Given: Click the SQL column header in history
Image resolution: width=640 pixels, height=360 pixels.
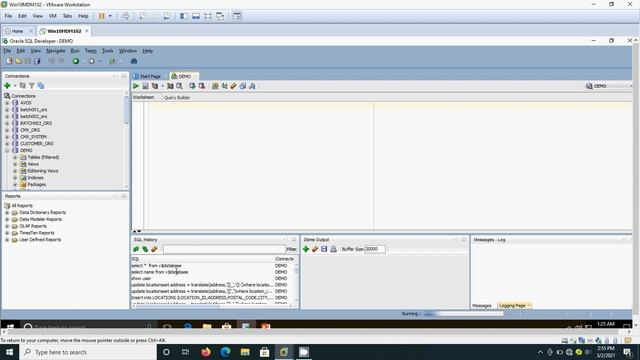Looking at the screenshot, I should (x=202, y=259).
